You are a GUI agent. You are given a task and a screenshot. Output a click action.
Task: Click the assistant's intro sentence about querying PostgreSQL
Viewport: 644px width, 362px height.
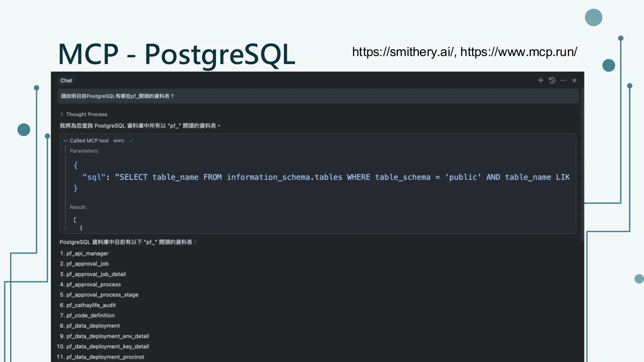(140, 126)
